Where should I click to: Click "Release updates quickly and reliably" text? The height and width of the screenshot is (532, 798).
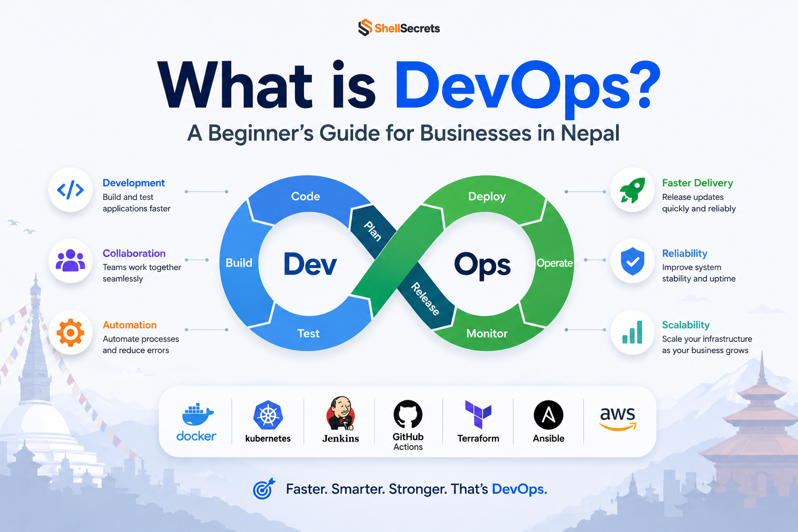coord(699,203)
